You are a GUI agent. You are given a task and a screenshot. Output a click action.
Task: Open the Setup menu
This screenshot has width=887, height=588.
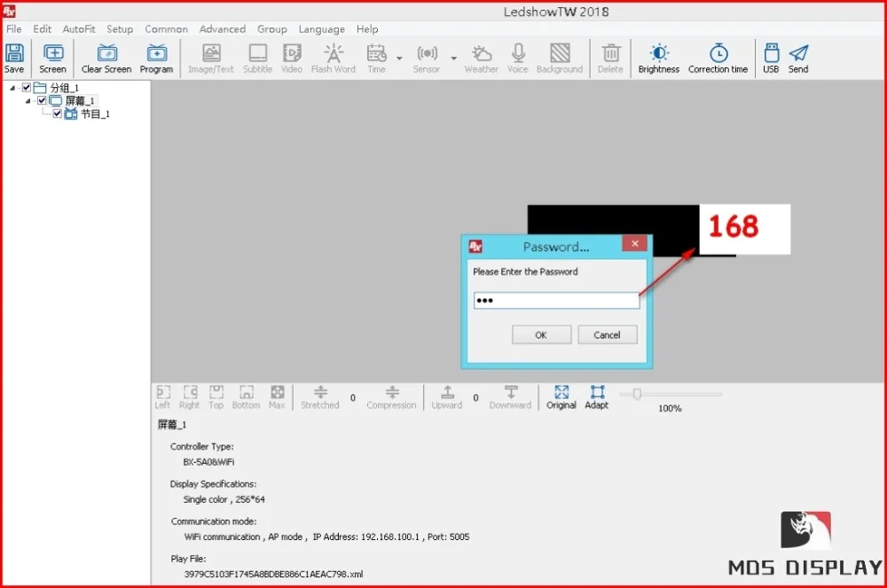pyautogui.click(x=120, y=29)
